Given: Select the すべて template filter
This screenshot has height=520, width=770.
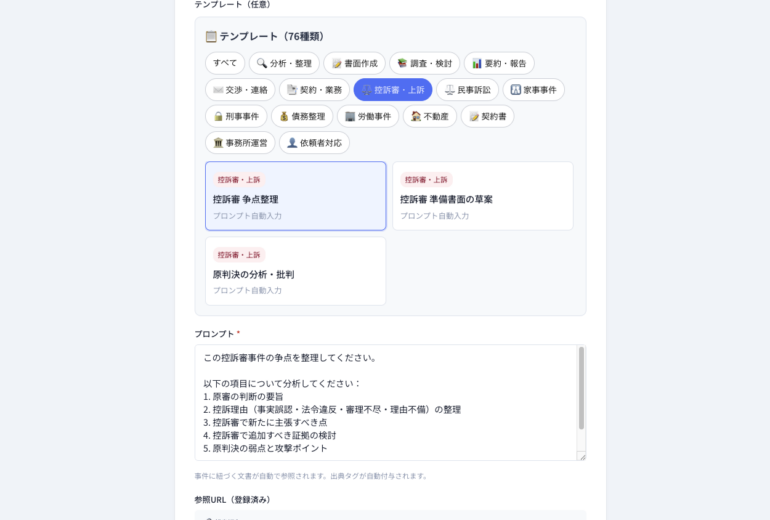Looking at the screenshot, I should (225, 63).
